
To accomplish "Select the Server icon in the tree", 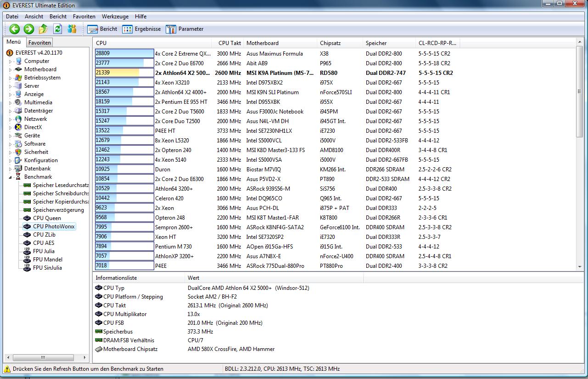I will click(18, 86).
